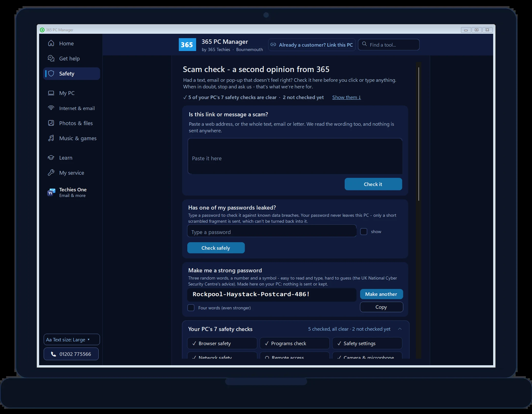Open the Get help menu item
This screenshot has height=414, width=532.
(72, 59)
